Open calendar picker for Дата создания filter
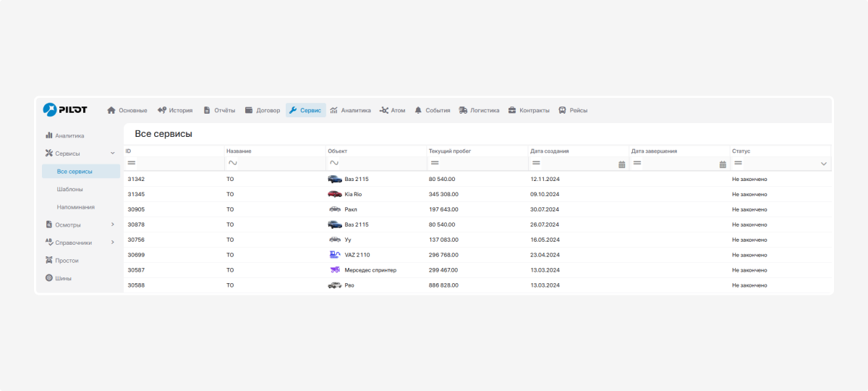 click(x=621, y=164)
